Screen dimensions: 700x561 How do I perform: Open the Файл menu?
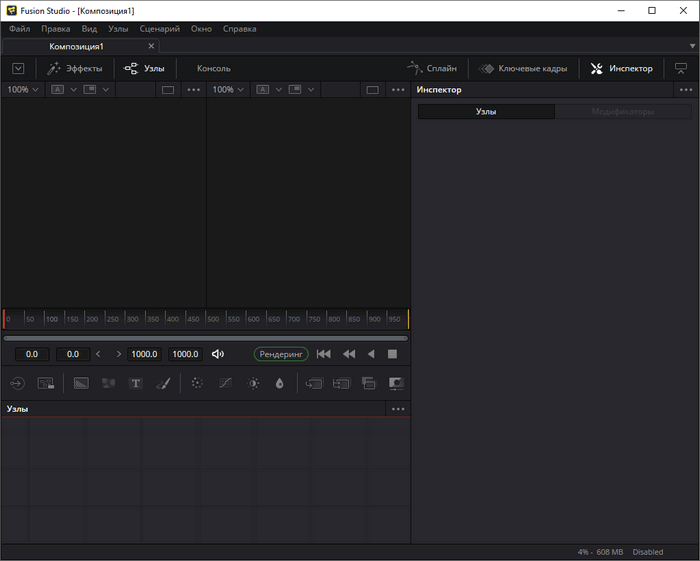pos(20,29)
